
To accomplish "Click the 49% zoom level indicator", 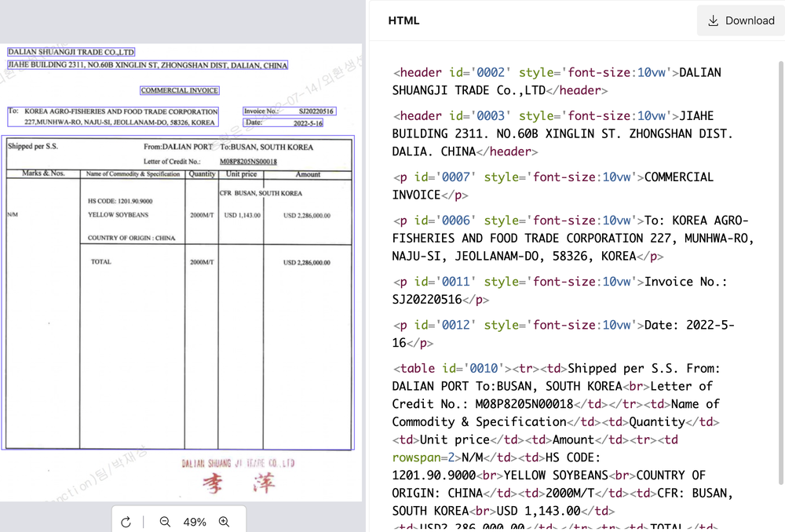I will (x=194, y=521).
